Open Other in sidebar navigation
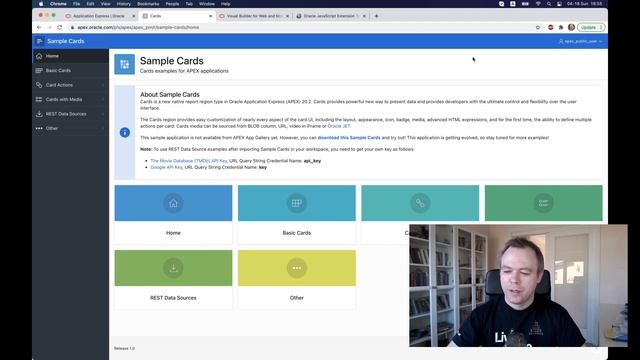The height and width of the screenshot is (360, 640). click(71, 129)
